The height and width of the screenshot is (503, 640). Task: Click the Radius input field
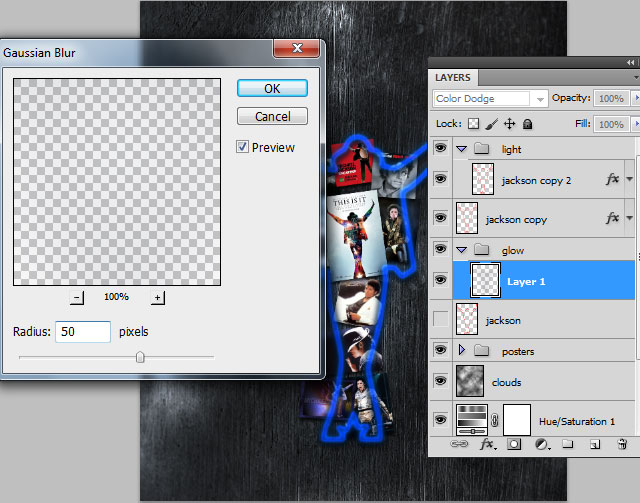pyautogui.click(x=83, y=332)
